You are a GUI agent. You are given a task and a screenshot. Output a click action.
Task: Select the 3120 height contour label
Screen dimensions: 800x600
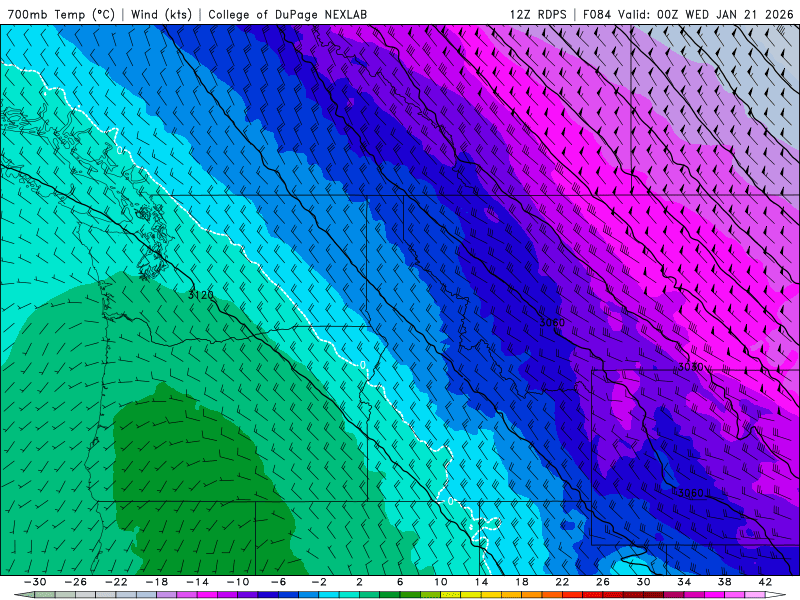201,295
